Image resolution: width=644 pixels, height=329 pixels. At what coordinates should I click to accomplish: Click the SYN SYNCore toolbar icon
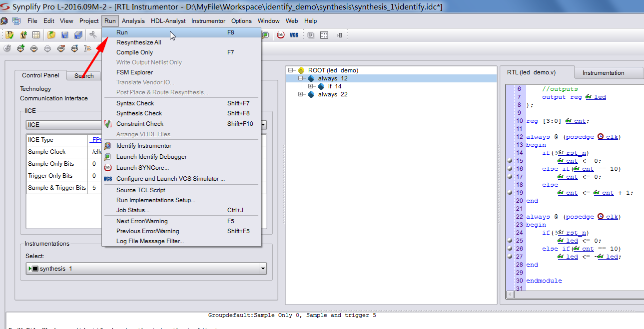point(281,35)
